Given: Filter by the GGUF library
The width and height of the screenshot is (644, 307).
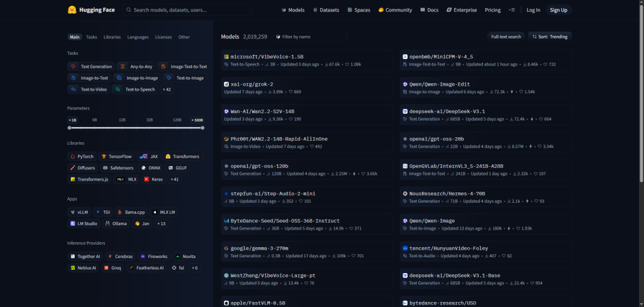Looking at the screenshot, I should pos(177,168).
